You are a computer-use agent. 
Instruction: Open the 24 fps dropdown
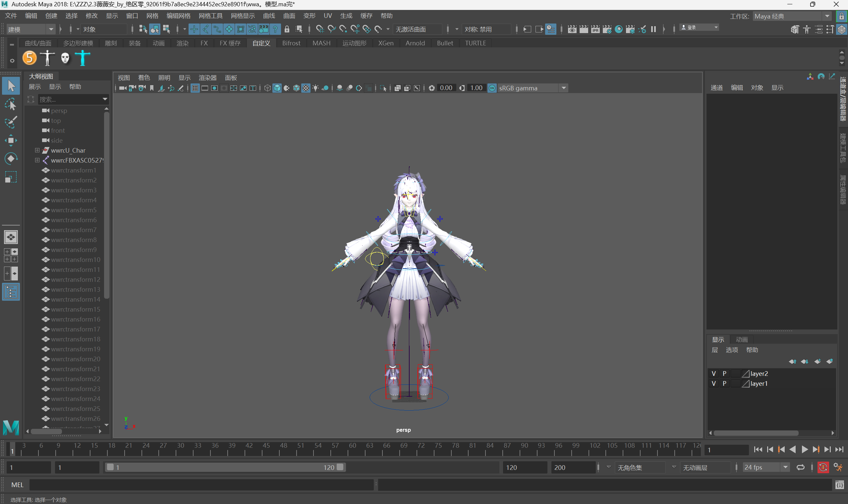(x=785, y=467)
